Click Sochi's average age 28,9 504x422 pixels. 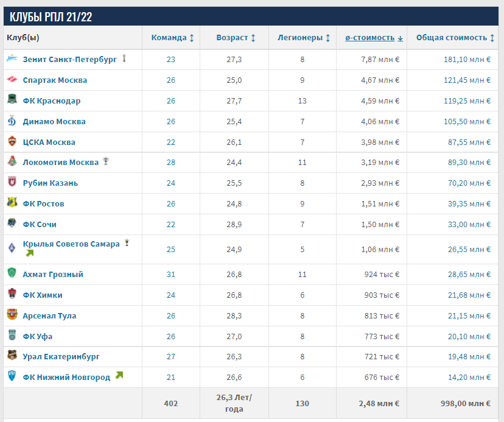234,224
